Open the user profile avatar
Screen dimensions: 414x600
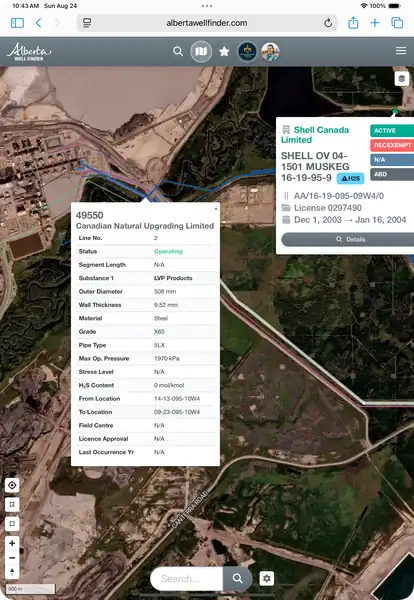270,51
